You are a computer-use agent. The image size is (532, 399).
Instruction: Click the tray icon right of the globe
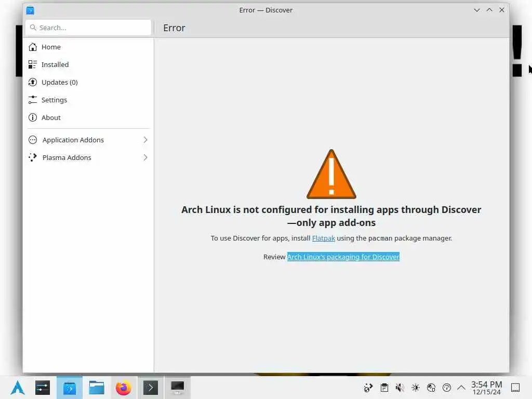[447, 388]
